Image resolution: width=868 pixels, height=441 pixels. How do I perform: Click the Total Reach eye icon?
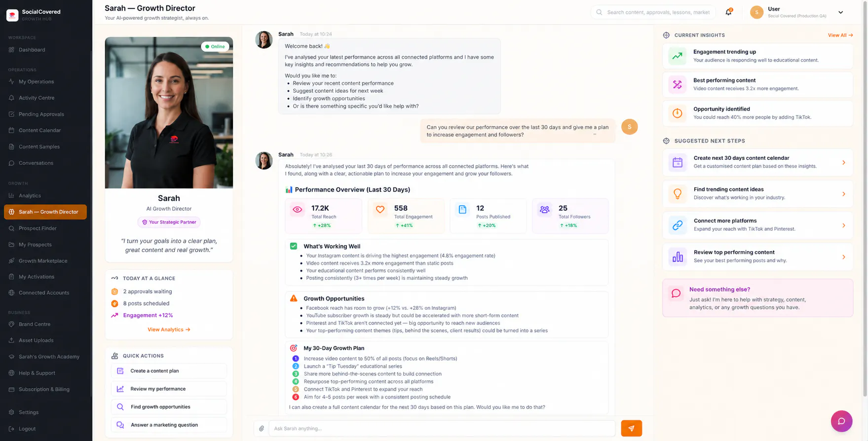(298, 210)
